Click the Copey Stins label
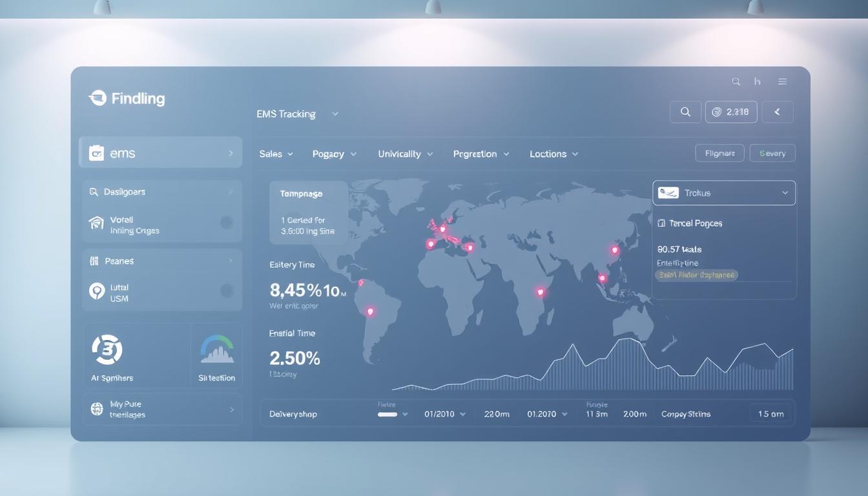 [x=686, y=414]
